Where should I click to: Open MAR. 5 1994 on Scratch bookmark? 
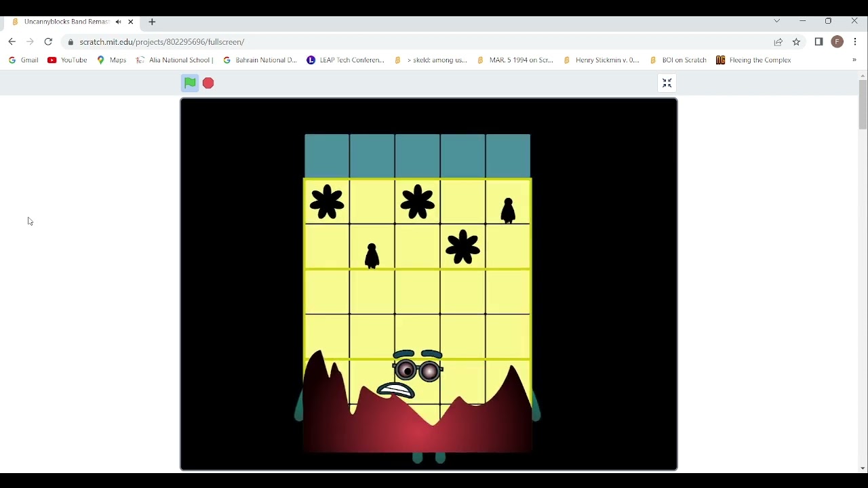pyautogui.click(x=515, y=60)
